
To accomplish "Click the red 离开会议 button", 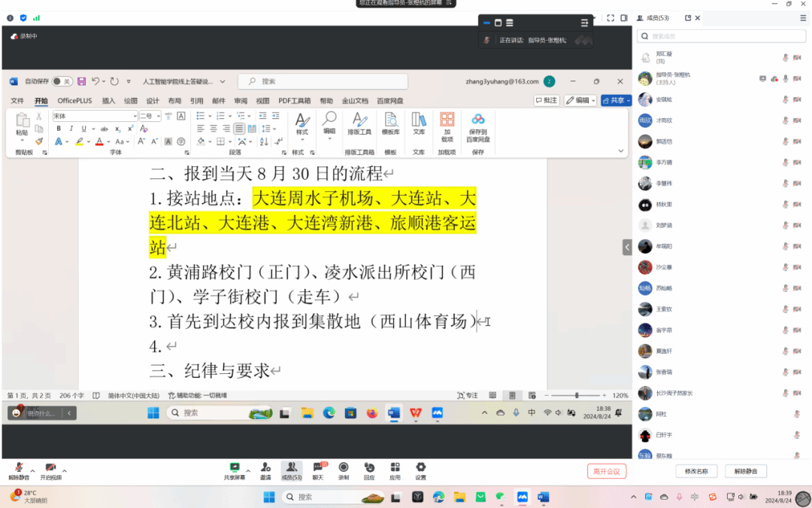I will (606, 471).
